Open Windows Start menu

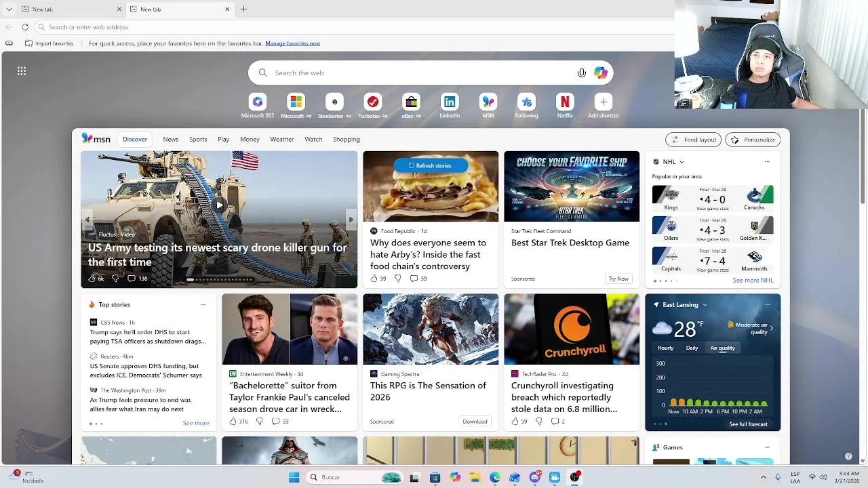(294, 477)
